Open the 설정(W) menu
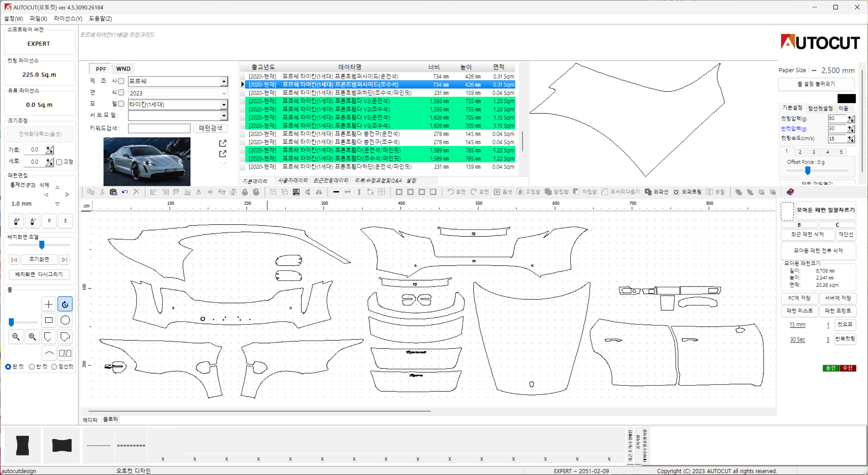The height and width of the screenshot is (475, 868). point(13,19)
